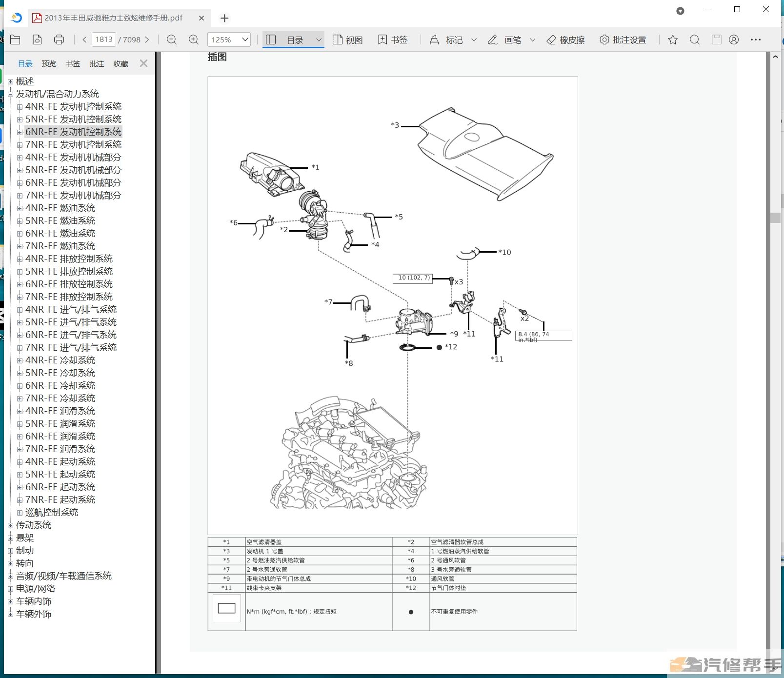Open the 视图 view options
The width and height of the screenshot is (784, 678).
[347, 40]
